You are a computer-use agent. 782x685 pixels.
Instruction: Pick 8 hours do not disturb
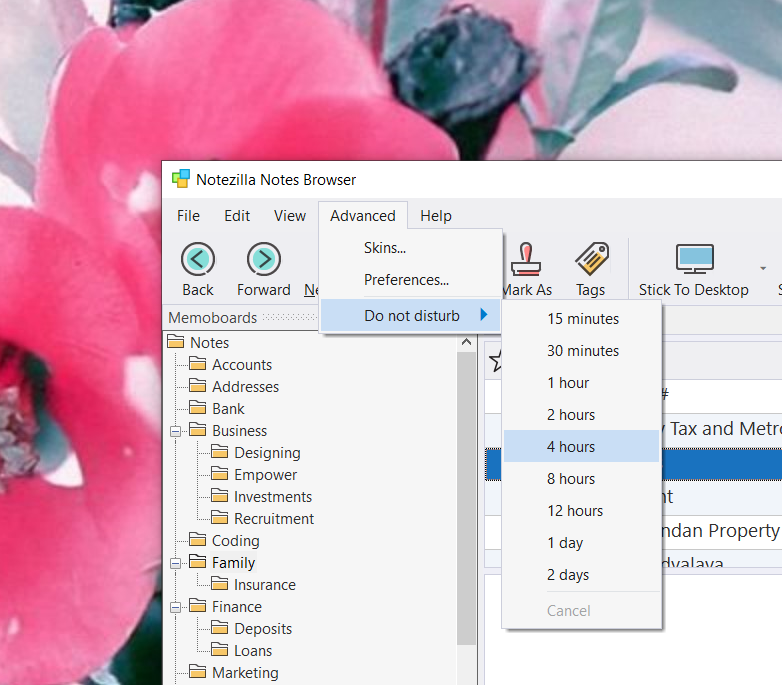(x=582, y=478)
